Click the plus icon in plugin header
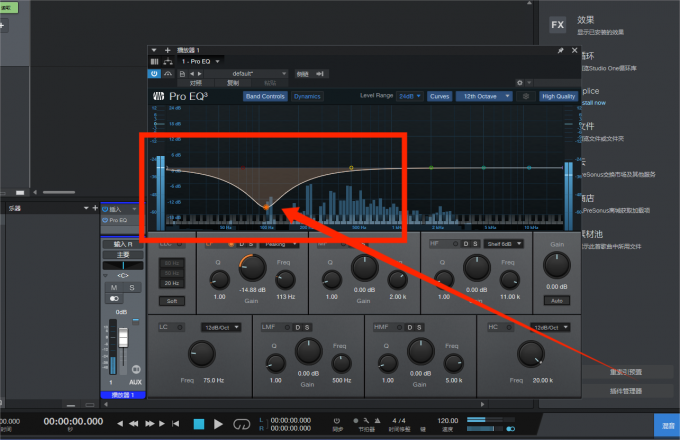 coord(167,50)
